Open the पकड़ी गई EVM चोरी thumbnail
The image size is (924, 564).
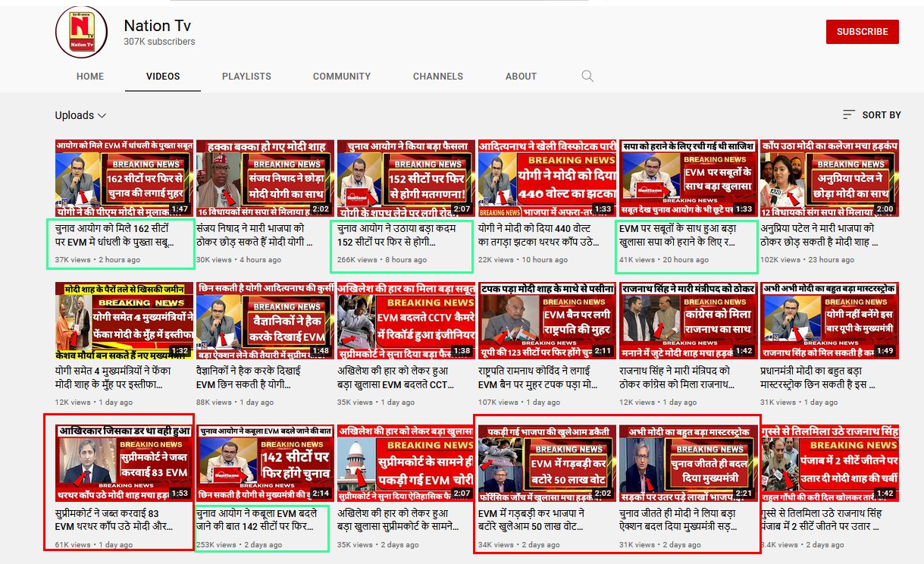pyautogui.click(x=405, y=463)
